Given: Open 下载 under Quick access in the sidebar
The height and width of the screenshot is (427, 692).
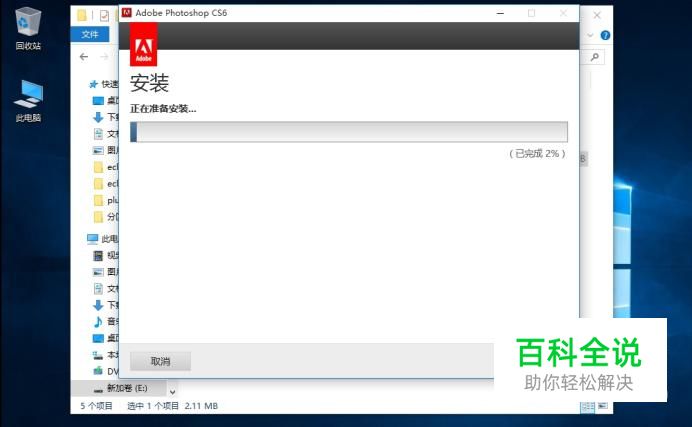Looking at the screenshot, I should click(105, 117).
